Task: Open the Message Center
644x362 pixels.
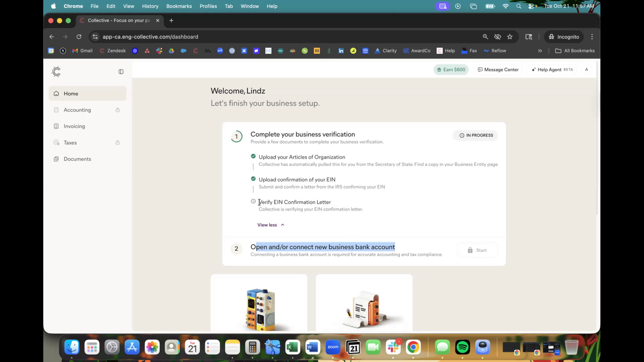Action: click(x=498, y=70)
